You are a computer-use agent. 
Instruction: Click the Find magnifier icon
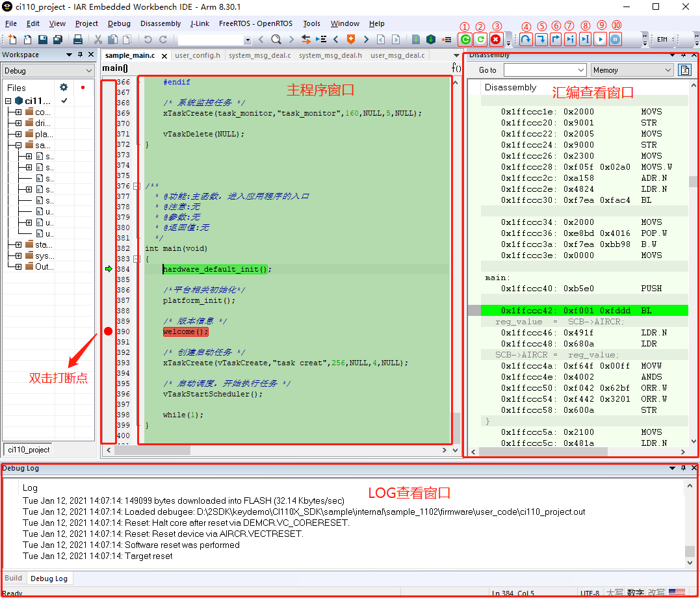[x=276, y=40]
